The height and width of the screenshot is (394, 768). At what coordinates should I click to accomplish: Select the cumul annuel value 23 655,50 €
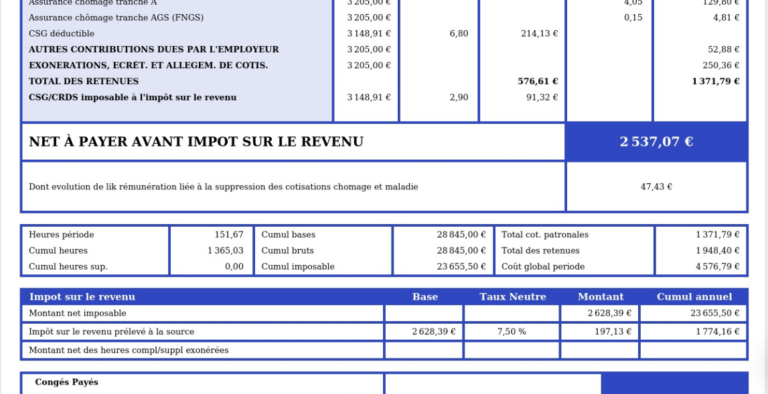click(715, 313)
